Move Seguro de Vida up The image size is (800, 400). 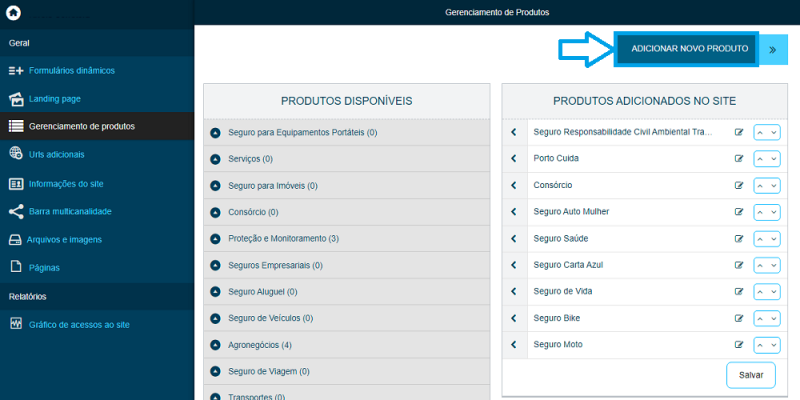760,291
